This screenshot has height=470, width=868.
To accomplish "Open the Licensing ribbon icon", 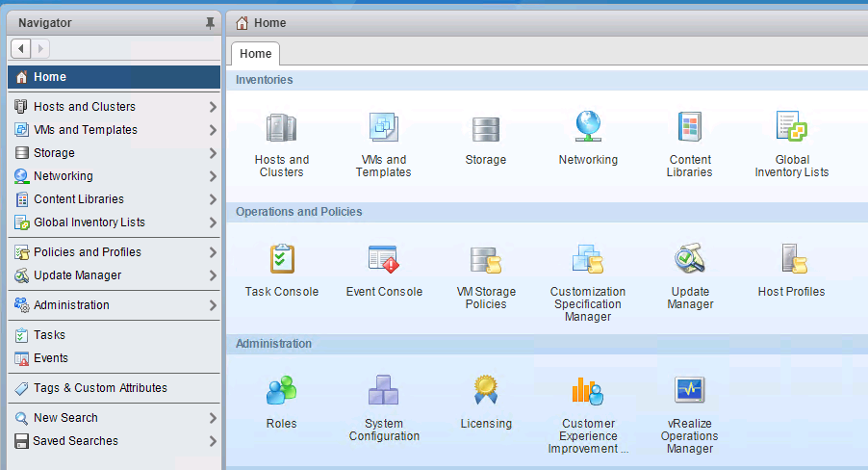I will [485, 391].
